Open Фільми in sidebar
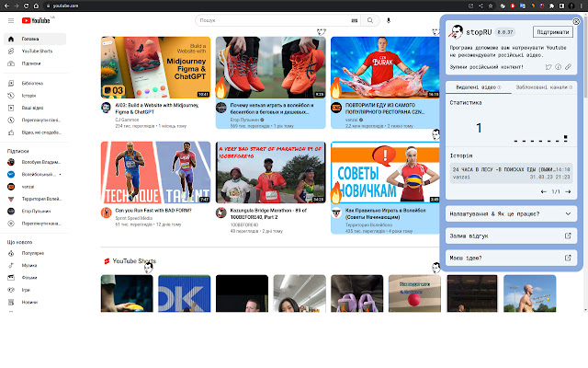588x368 pixels. click(35, 278)
